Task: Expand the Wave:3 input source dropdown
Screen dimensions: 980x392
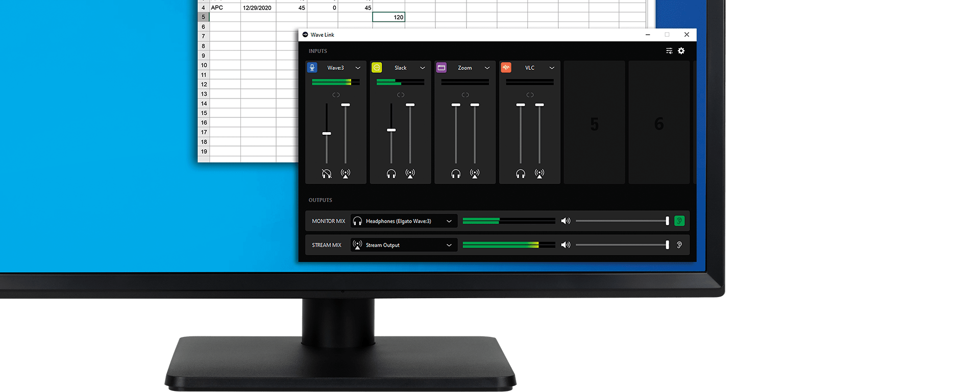Action: click(358, 68)
